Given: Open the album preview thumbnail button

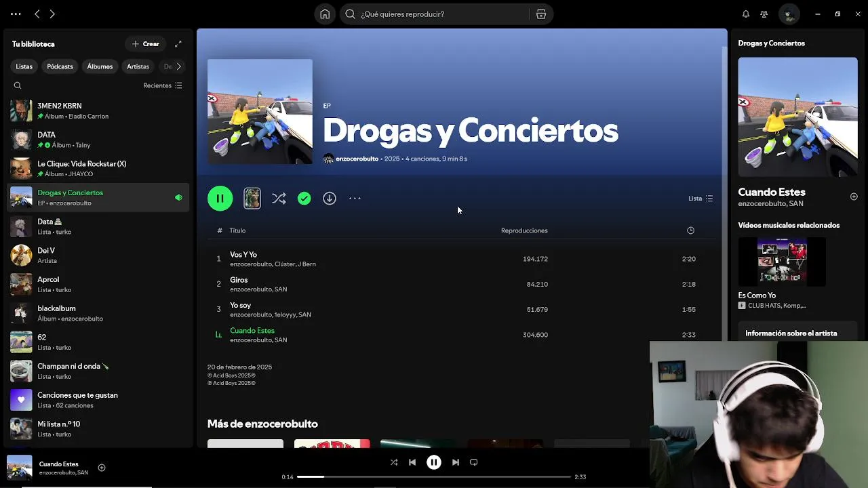Looking at the screenshot, I should (252, 199).
